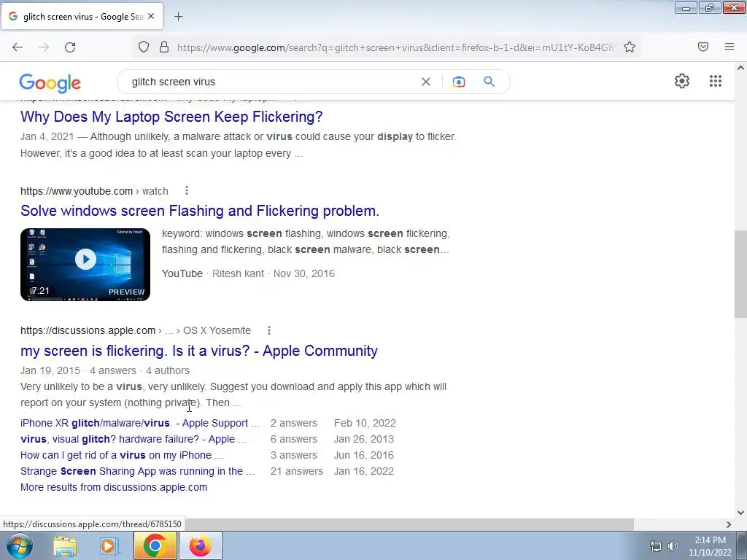Click the youtube.com › watch URL text

coord(94,191)
